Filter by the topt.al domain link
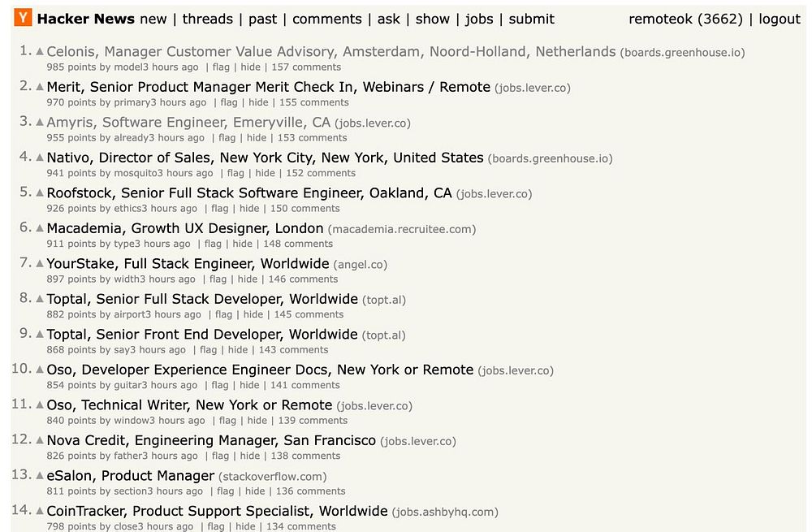 tap(384, 300)
